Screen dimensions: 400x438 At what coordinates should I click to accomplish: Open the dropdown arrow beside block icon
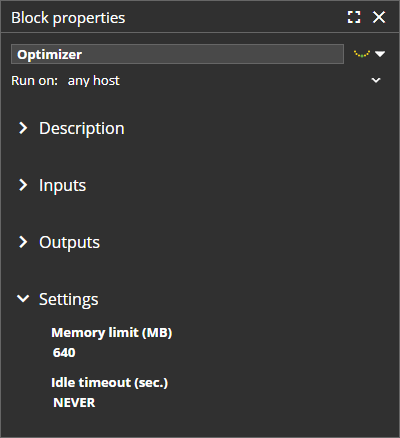(x=380, y=54)
